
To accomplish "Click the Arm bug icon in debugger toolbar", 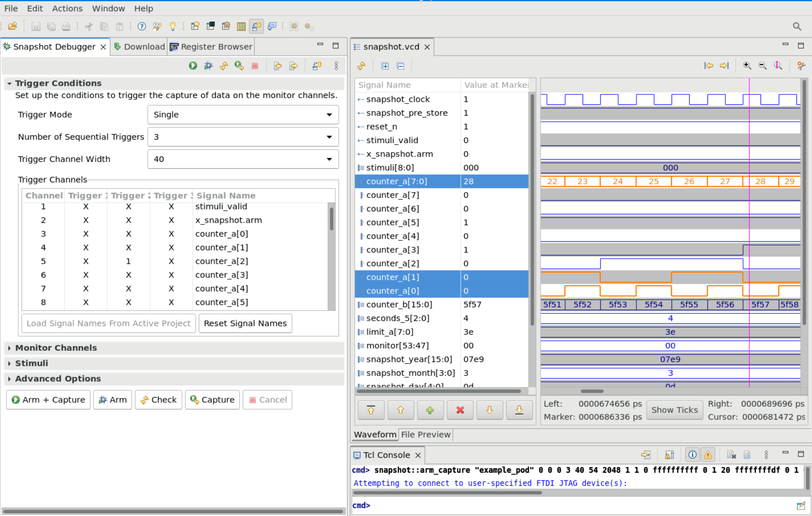I will tap(208, 66).
